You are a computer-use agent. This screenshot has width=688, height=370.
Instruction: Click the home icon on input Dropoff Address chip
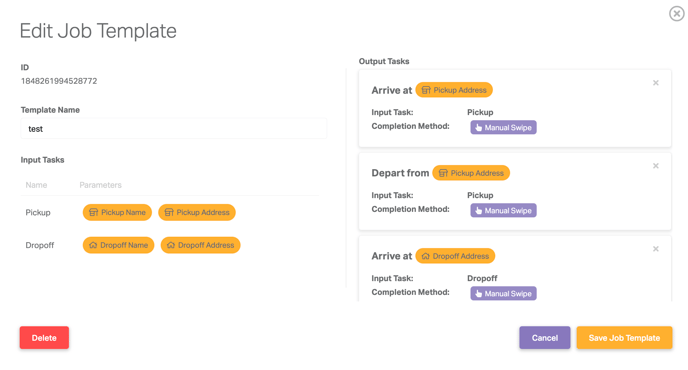coord(171,245)
